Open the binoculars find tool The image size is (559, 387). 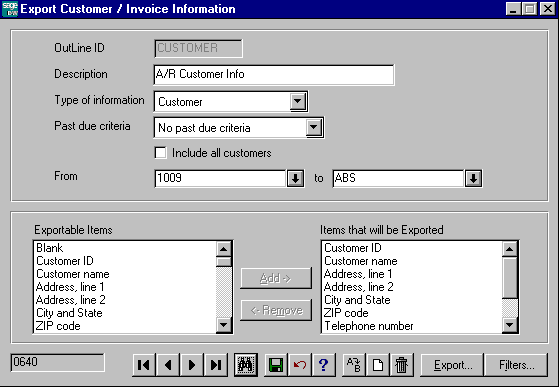tap(246, 365)
